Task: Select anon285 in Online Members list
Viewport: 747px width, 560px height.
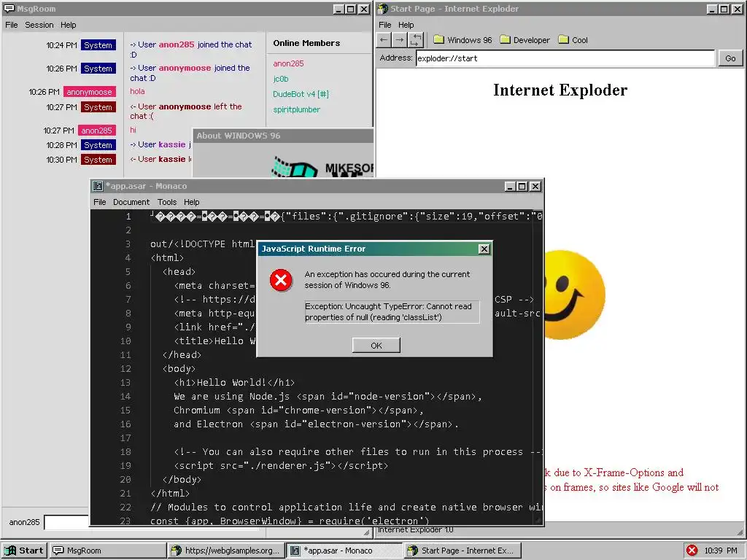Action: tap(288, 63)
